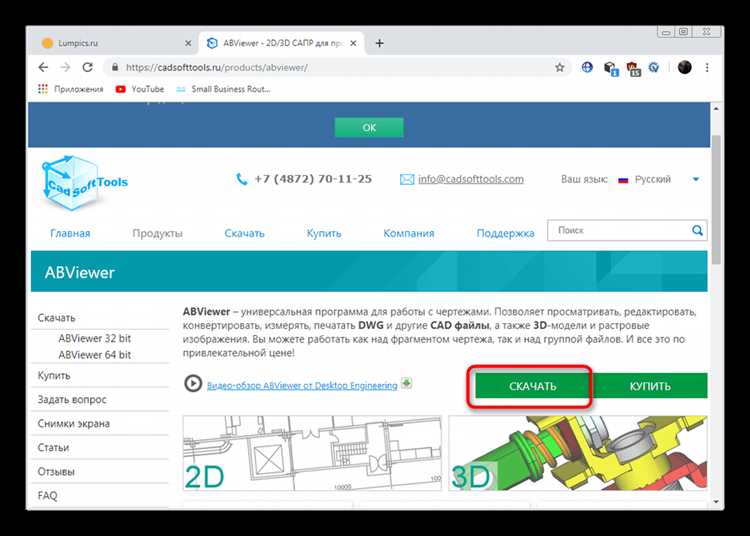Open the Small Business Rout... bookmark
This screenshot has width=750, height=536.
[223, 89]
